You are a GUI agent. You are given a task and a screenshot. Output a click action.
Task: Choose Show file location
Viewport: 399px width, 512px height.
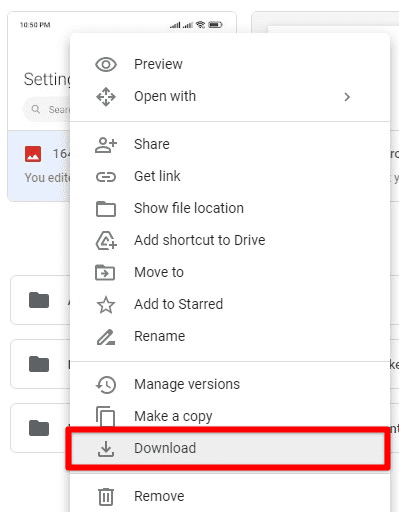230,209
